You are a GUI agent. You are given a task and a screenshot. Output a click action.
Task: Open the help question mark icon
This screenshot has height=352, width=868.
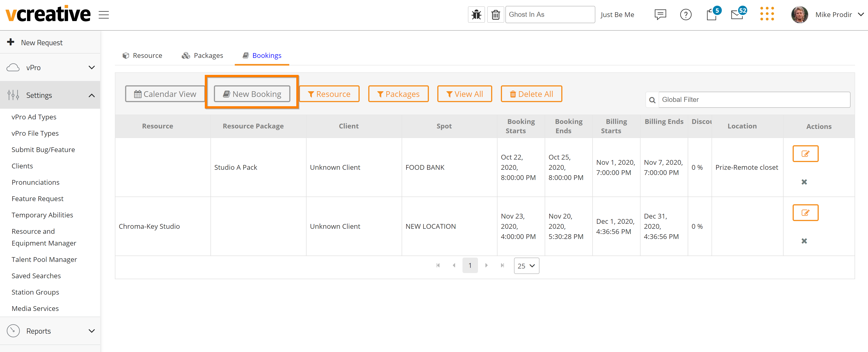(x=685, y=15)
